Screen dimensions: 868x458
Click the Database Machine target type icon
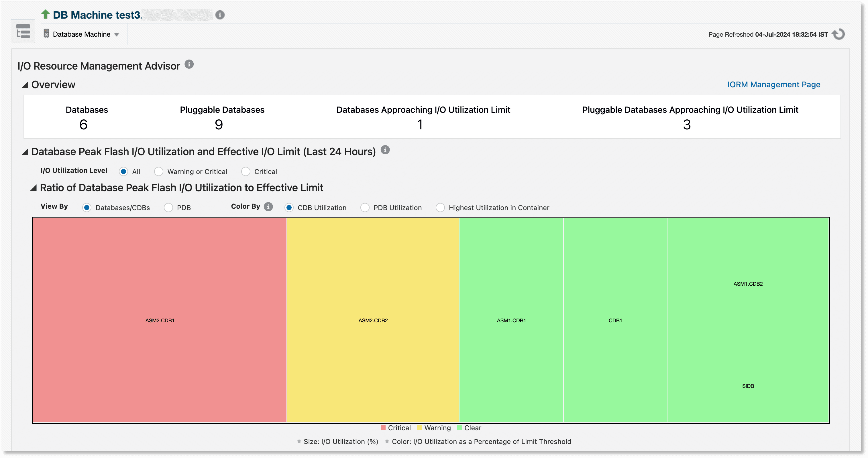tap(46, 34)
